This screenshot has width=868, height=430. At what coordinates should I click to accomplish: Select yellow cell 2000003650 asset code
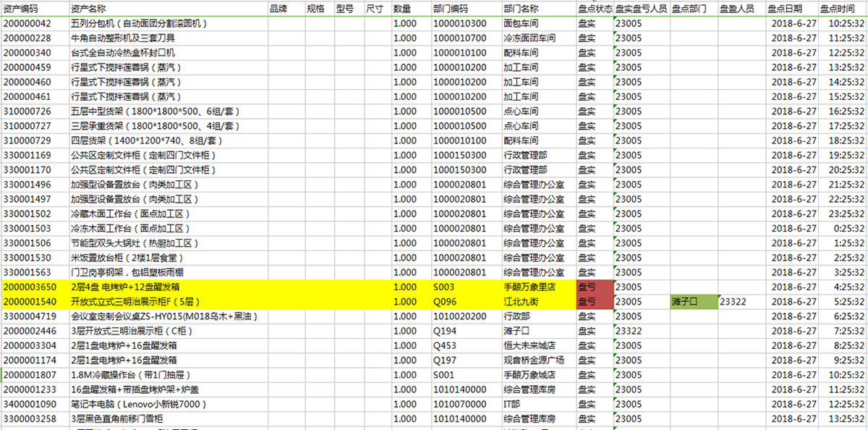point(35,287)
